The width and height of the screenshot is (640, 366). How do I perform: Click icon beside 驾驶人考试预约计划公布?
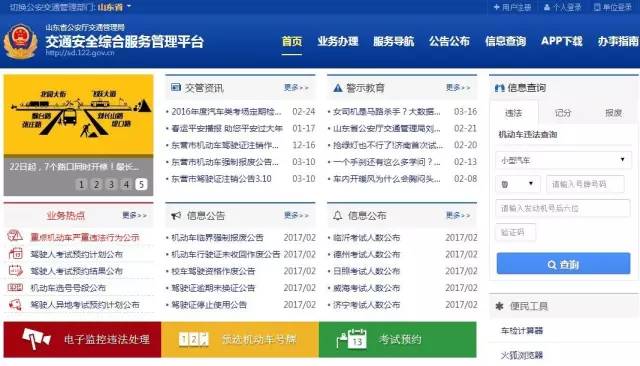pos(16,253)
